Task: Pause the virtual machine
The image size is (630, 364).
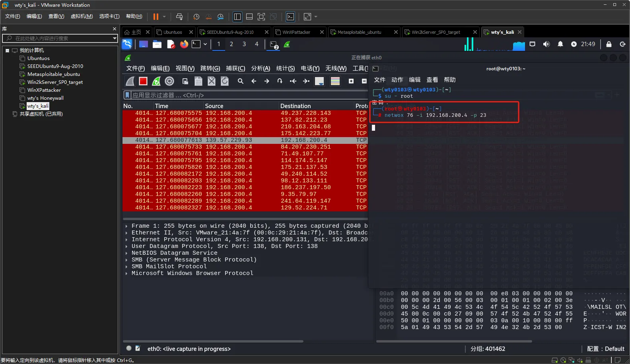Action: 156,17
